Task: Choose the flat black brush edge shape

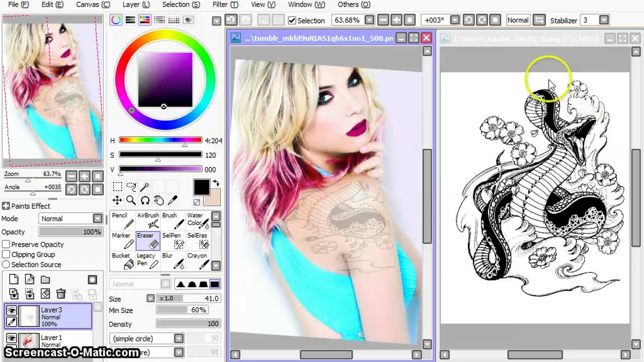Action: (x=215, y=284)
